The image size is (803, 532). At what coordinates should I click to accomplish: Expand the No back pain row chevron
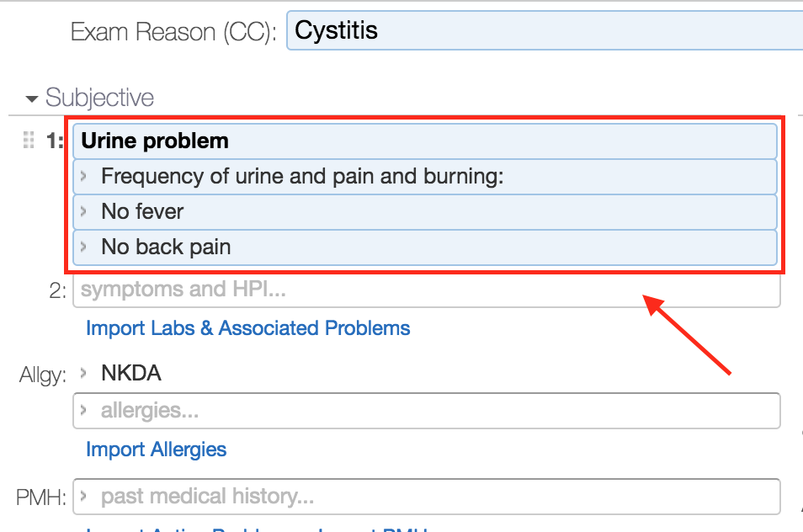(x=84, y=247)
